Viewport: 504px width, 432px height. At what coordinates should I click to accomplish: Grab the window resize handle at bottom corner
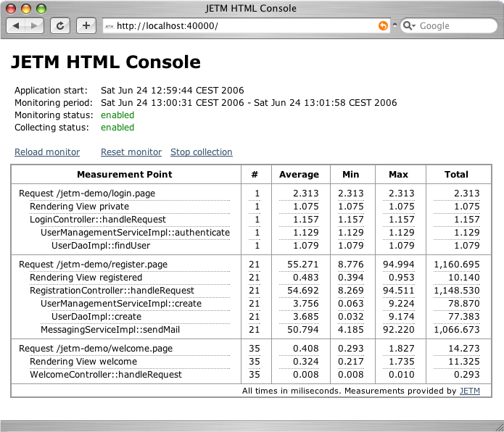pos(500,428)
